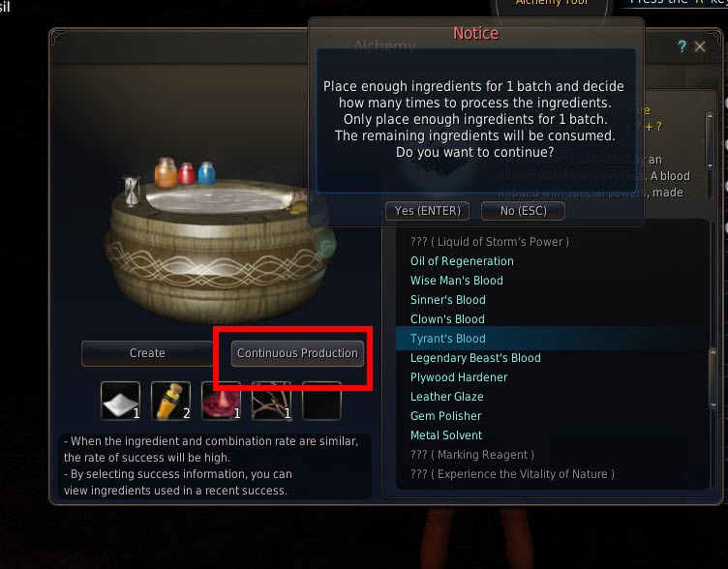The width and height of the screenshot is (728, 569).
Task: Click the alchemy cauldron image
Action: (x=218, y=241)
